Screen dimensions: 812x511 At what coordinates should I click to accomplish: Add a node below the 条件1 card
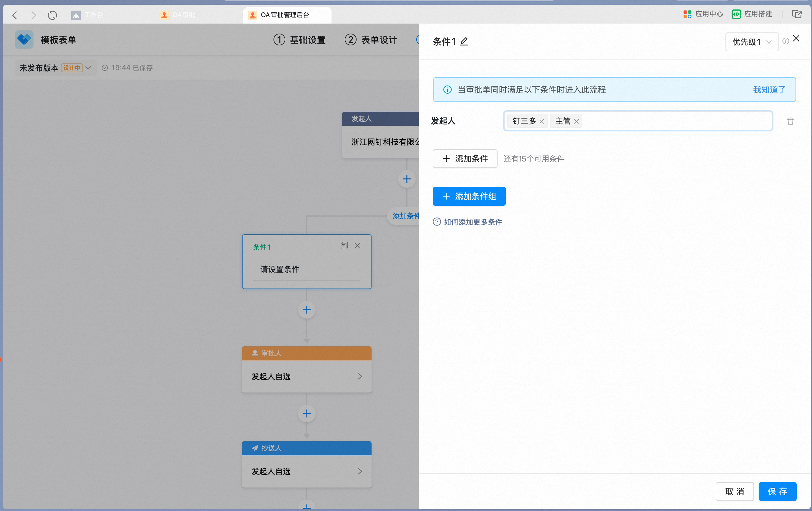306,310
